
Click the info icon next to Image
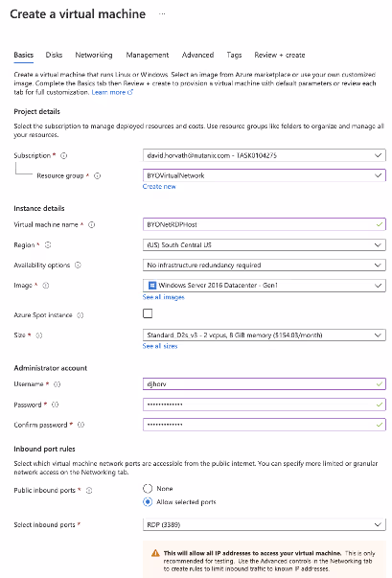(x=46, y=286)
